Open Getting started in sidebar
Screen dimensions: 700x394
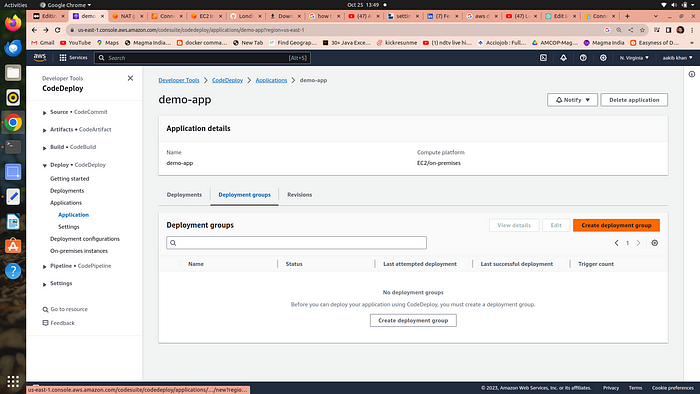point(70,178)
